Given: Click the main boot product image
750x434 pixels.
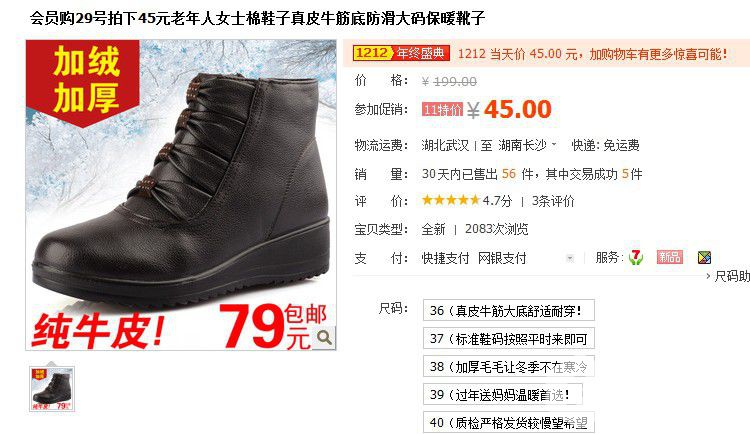Looking at the screenshot, I should [x=181, y=195].
